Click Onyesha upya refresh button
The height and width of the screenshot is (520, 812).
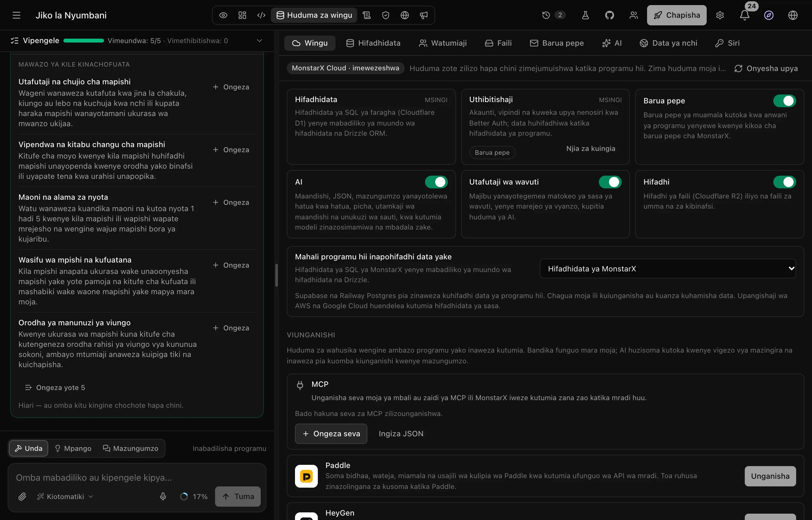[x=766, y=68]
